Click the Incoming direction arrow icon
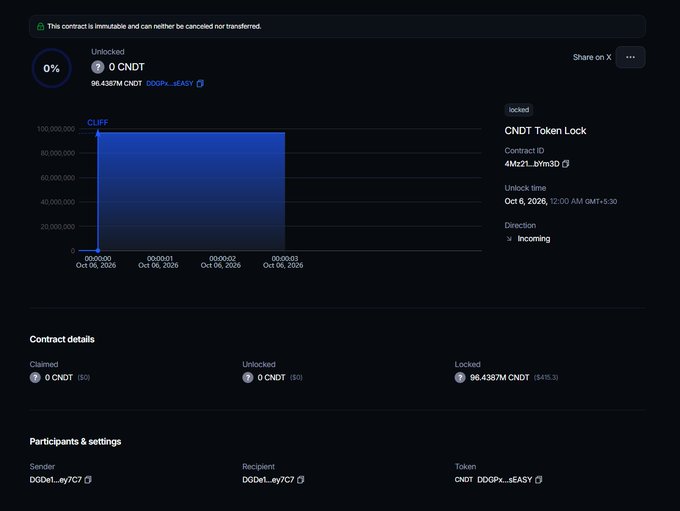The image size is (680, 511). coord(509,239)
